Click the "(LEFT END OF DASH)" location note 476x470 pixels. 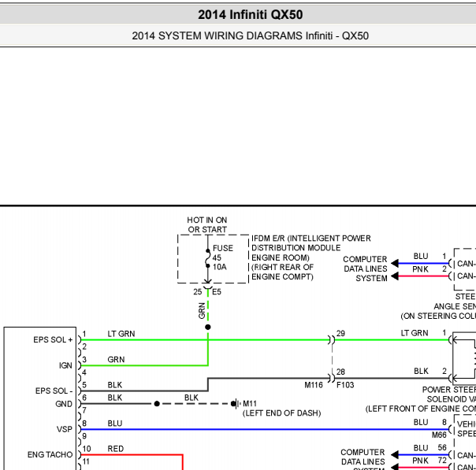click(281, 413)
